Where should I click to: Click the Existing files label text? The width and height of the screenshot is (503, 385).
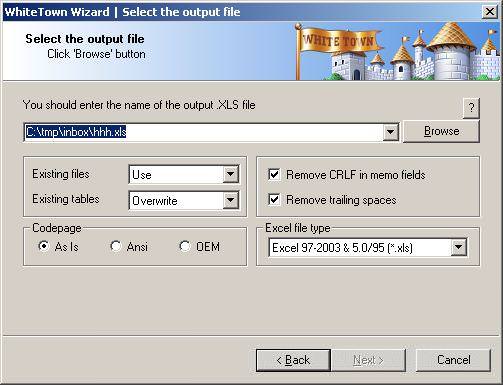(61, 174)
